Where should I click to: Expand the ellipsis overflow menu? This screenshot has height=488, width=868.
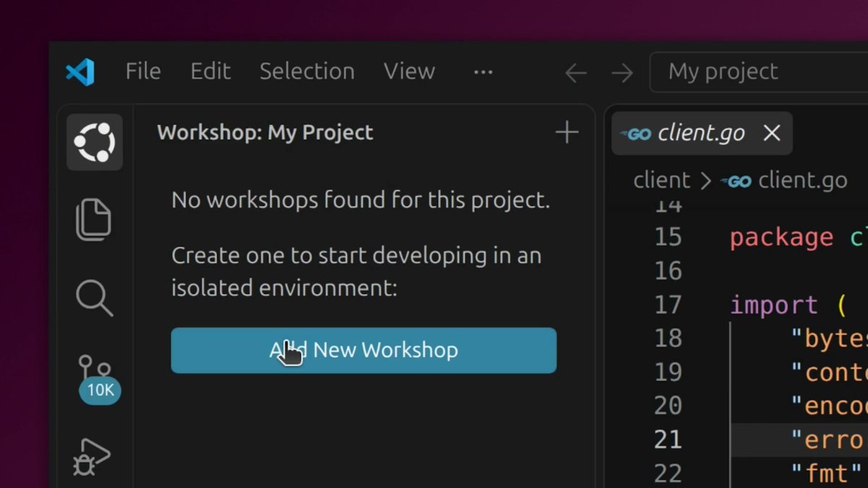pyautogui.click(x=483, y=72)
